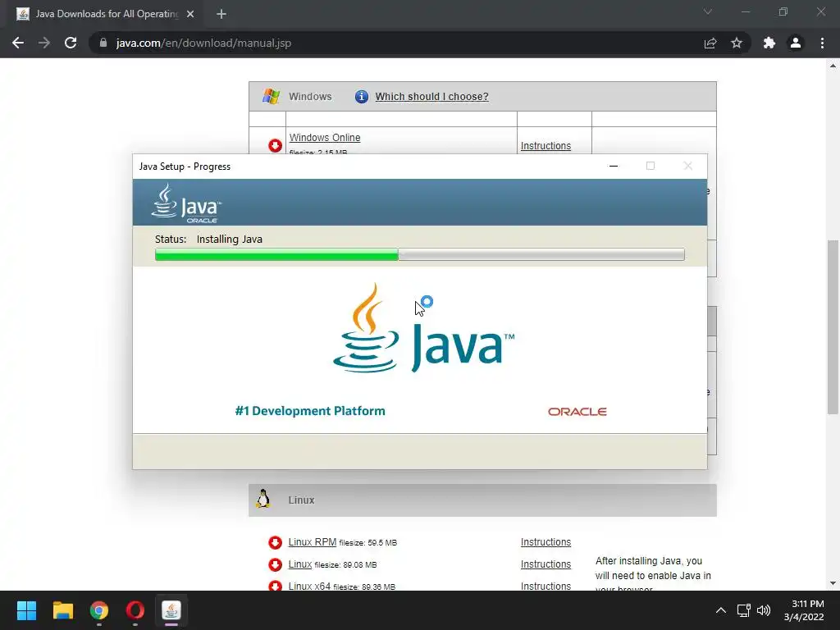Open Opera browser from the taskbar
The height and width of the screenshot is (630, 840).
click(x=135, y=610)
